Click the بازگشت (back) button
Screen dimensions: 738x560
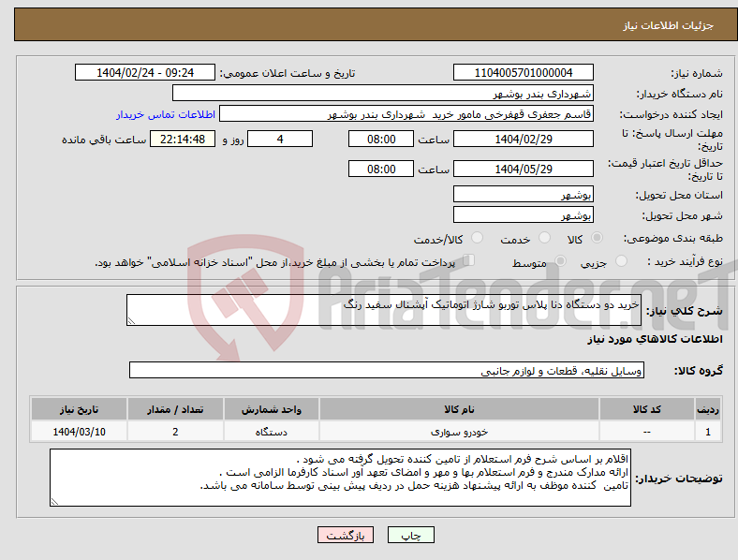[346, 535]
